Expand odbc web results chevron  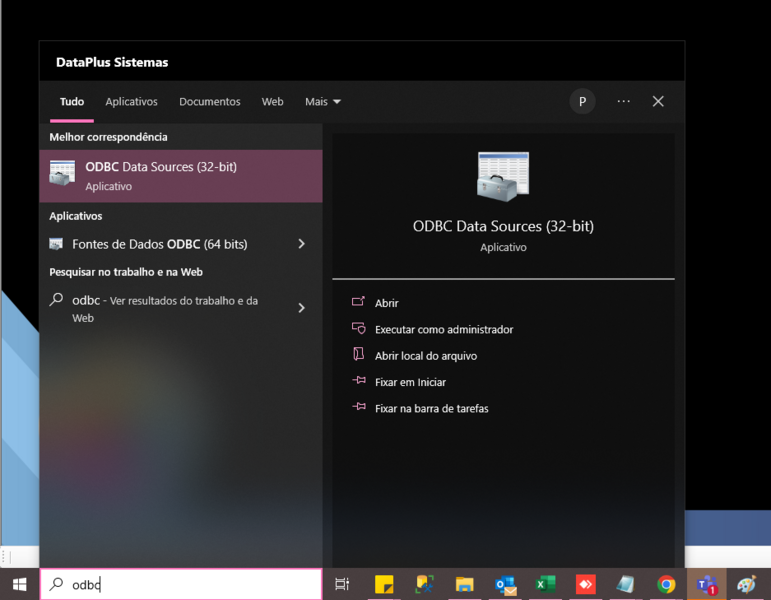click(301, 308)
